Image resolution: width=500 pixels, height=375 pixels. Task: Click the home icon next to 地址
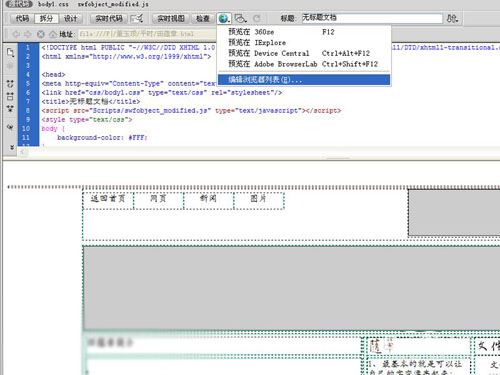coord(52,34)
